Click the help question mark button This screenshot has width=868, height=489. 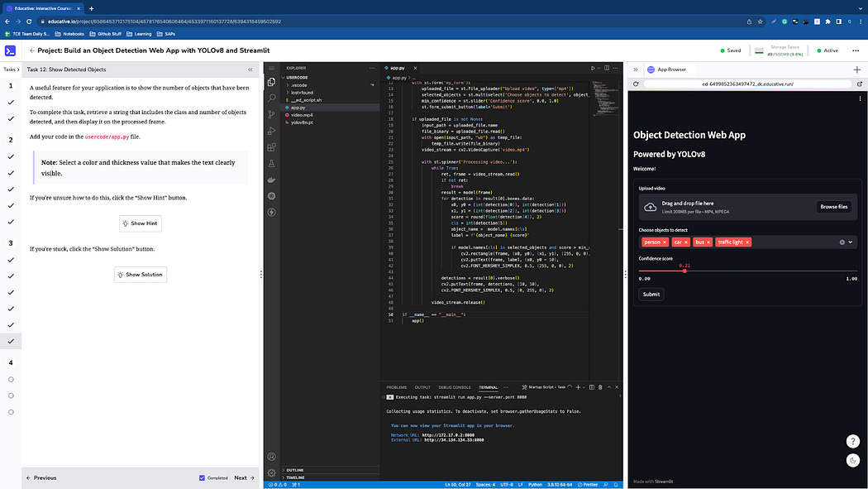tap(853, 441)
